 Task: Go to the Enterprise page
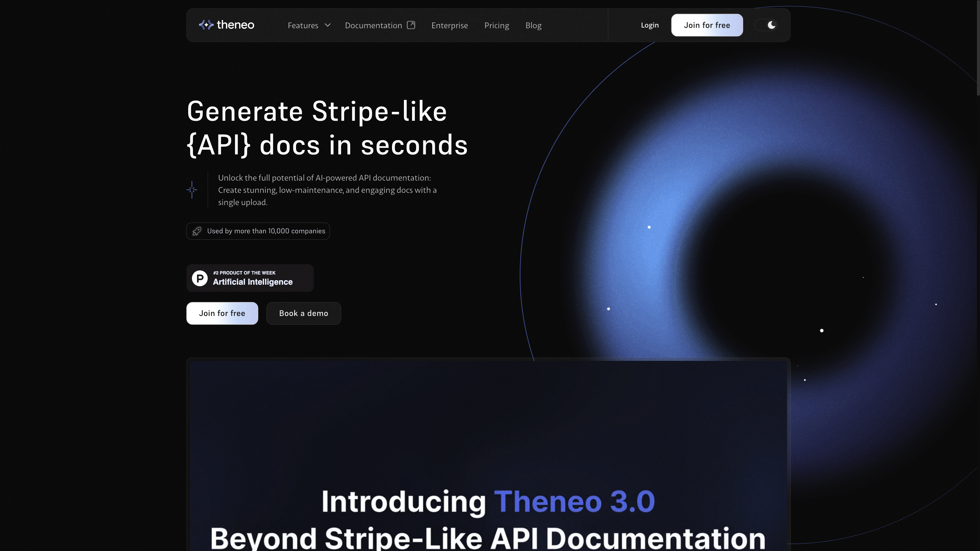pyautogui.click(x=449, y=26)
